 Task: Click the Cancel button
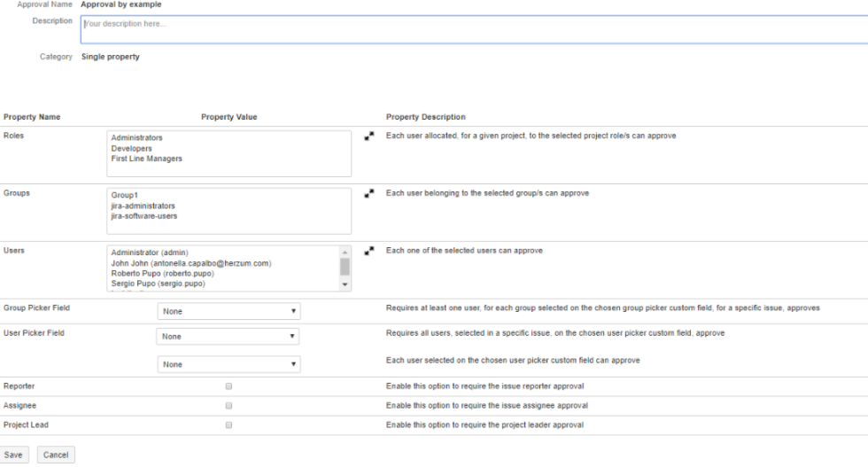click(56, 455)
